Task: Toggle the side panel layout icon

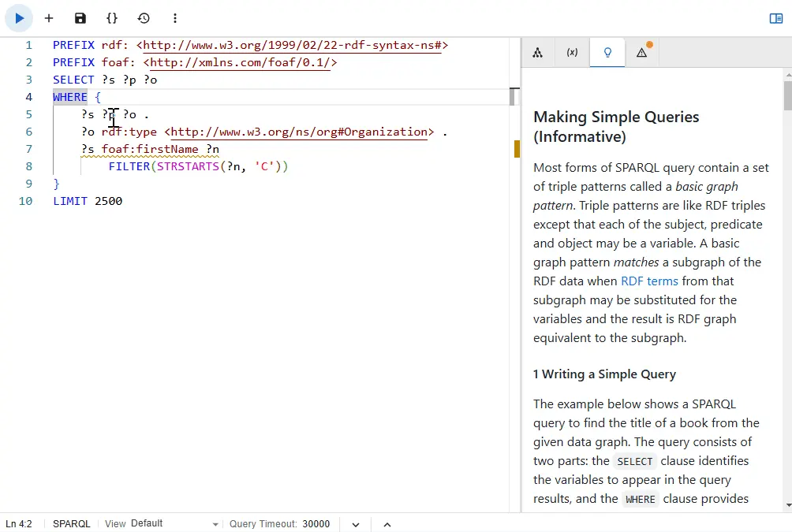Action: click(x=776, y=19)
